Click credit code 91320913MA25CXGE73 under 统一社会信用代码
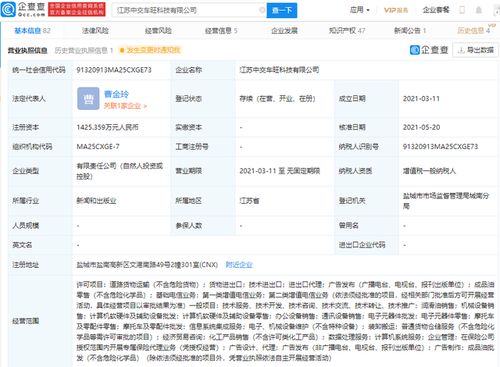 [114, 70]
